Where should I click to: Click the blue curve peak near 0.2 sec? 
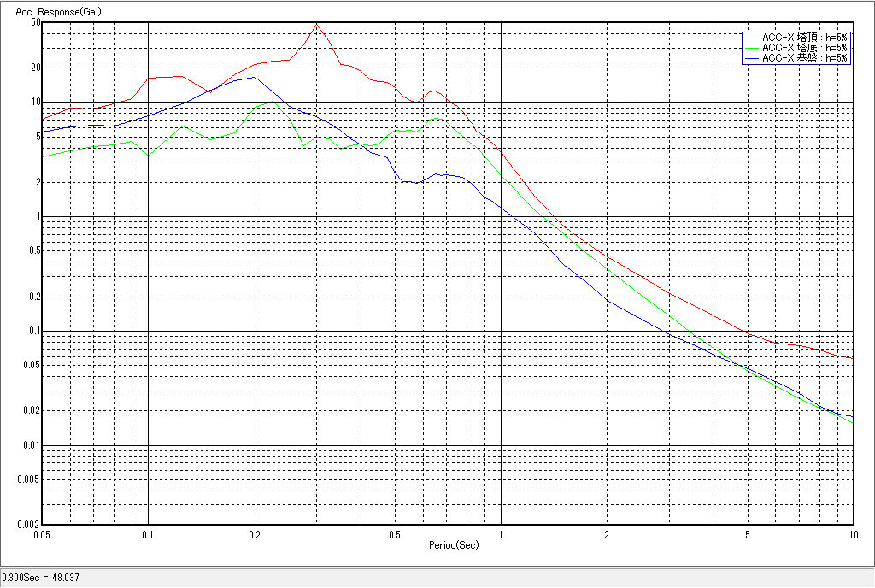(x=254, y=77)
